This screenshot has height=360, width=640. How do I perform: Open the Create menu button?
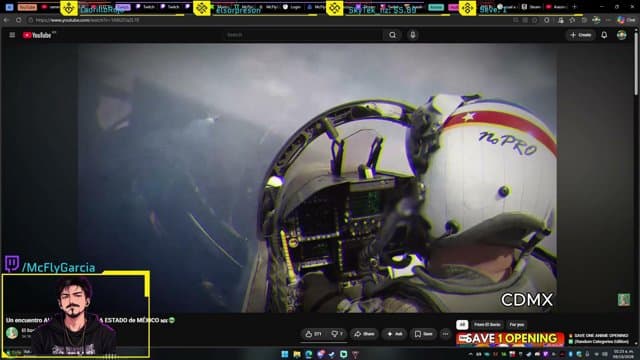tap(581, 35)
